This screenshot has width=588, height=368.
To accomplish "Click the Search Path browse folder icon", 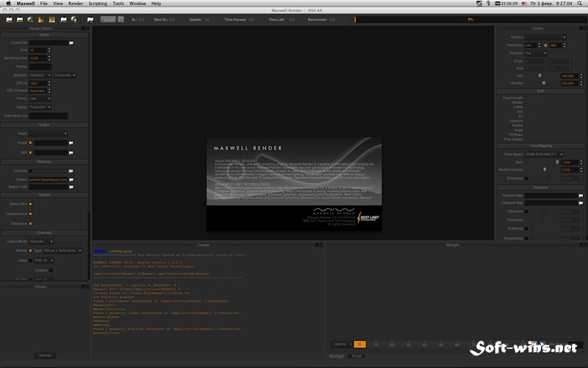I will [71, 187].
